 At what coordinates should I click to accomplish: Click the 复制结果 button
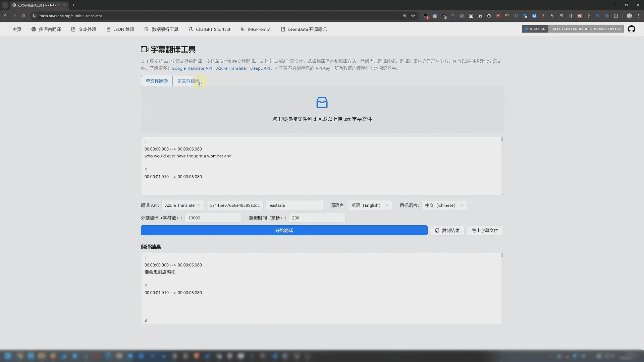tap(447, 230)
